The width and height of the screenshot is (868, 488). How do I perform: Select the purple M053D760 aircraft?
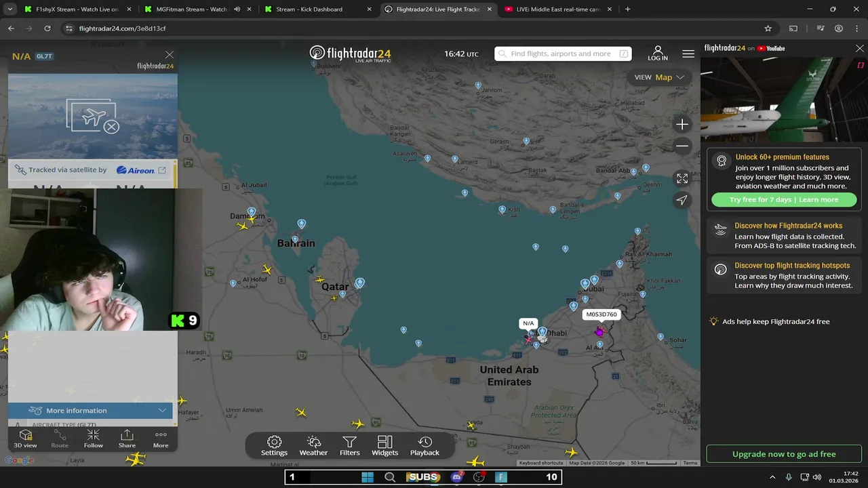tap(599, 331)
